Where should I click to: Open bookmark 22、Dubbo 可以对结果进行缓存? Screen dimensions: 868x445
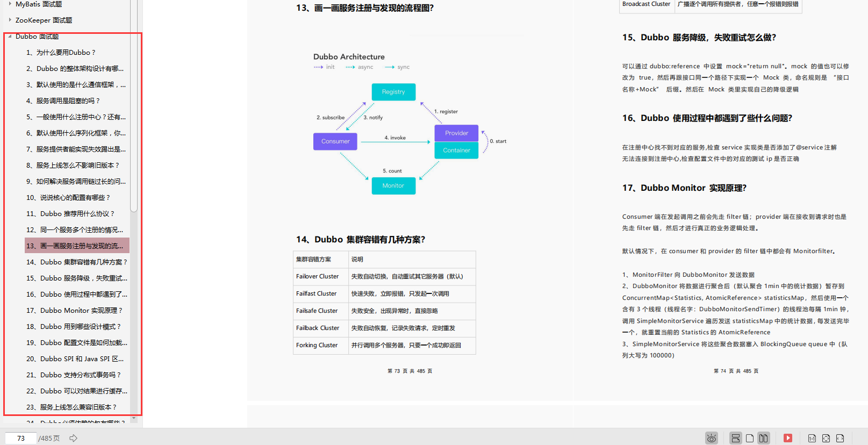point(77,391)
